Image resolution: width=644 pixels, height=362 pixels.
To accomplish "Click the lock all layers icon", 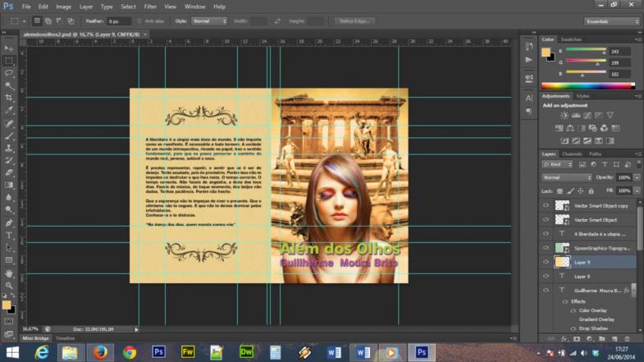I will 590,190.
